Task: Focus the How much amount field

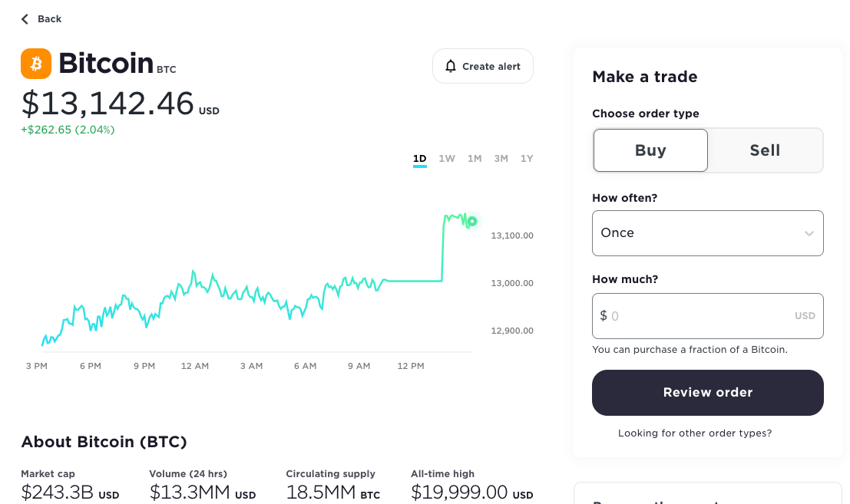Action: (x=707, y=316)
